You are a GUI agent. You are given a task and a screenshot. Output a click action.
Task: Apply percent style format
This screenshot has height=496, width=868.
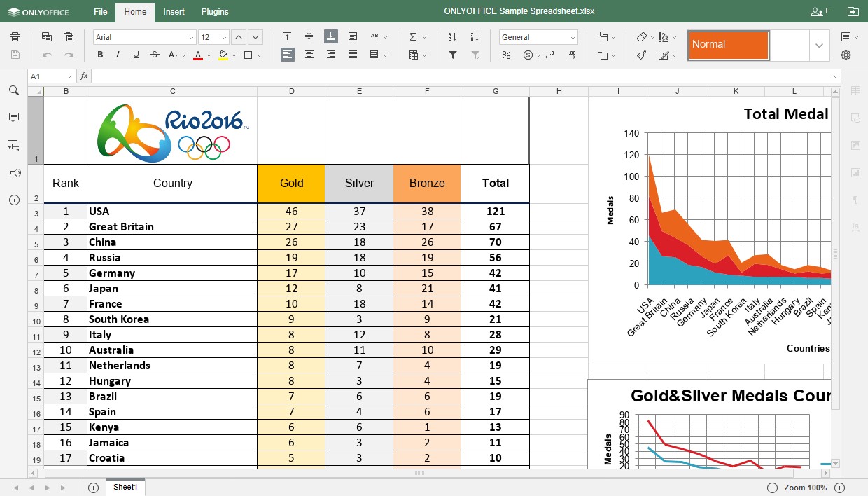pos(506,55)
